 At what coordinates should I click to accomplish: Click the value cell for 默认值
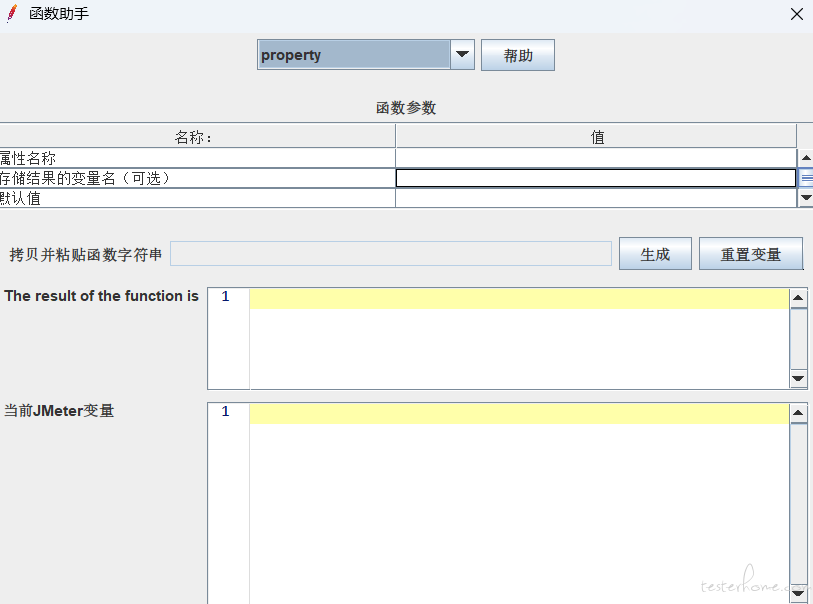(x=596, y=198)
